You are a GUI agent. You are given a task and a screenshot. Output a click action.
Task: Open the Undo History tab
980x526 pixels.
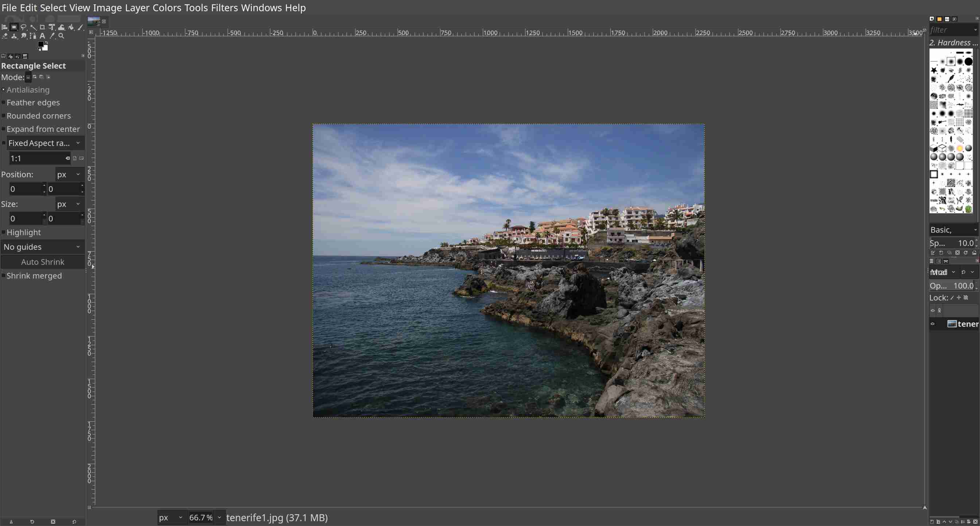(x=18, y=56)
